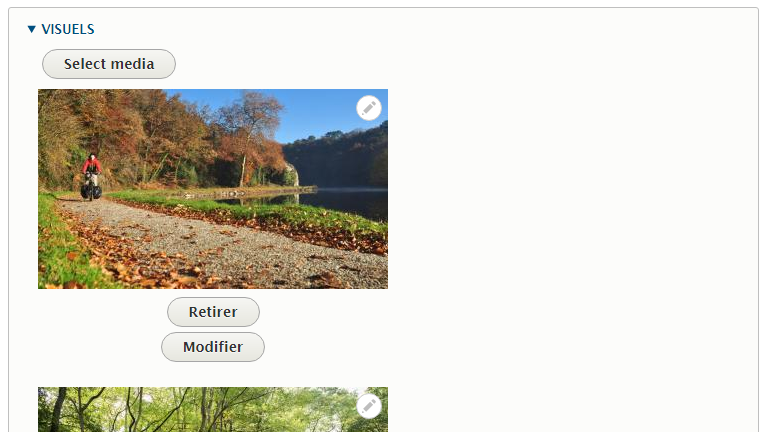Hide the visuals by clicking VISUELS title
Viewport: 772px width, 432px height.
click(x=67, y=29)
